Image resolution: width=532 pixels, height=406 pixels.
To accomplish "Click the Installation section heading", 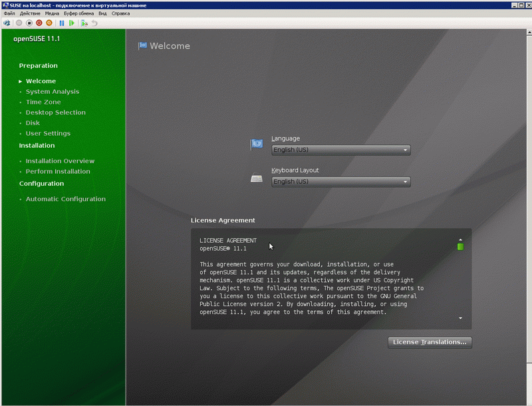I will (x=37, y=145).
